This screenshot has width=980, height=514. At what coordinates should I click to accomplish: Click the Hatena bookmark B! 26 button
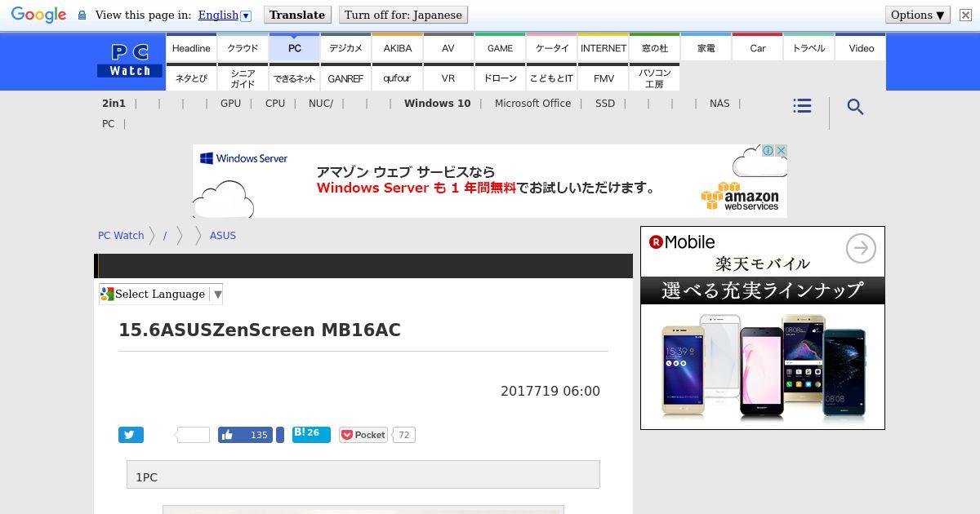click(311, 434)
